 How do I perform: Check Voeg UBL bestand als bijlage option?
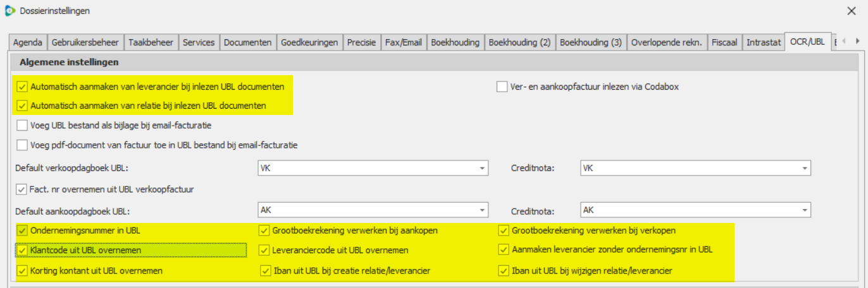23,125
